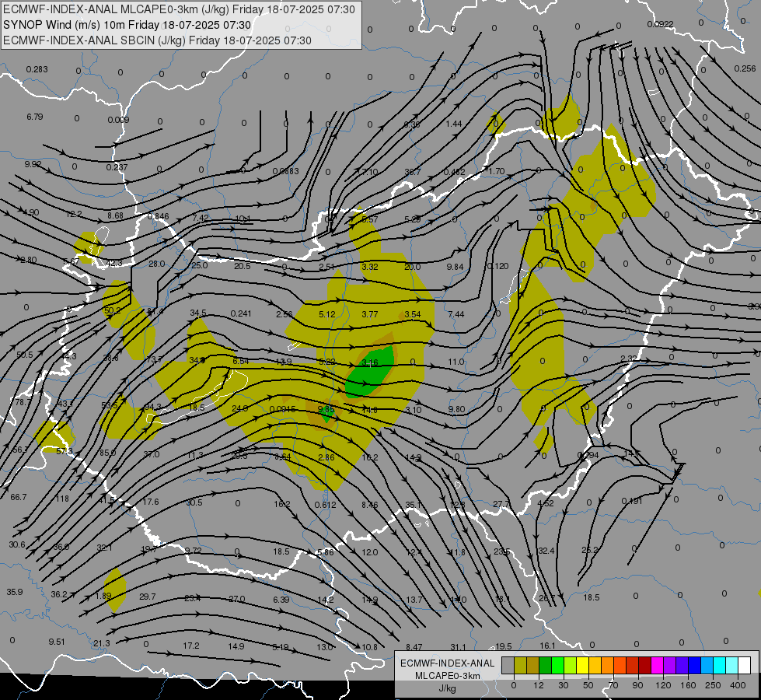Viewport: 761px width, 700px height.
Task: Click the olive legend swatch after 0
Action: (x=520, y=665)
